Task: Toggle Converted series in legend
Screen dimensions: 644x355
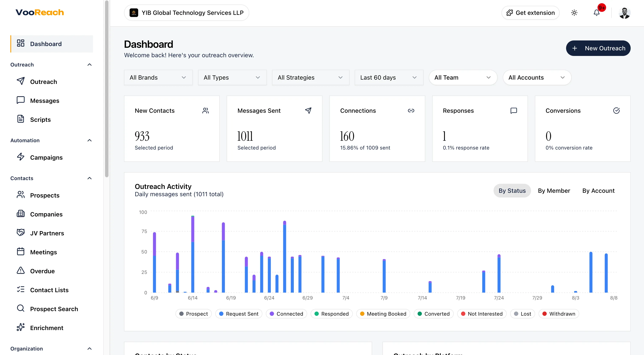Action: click(x=434, y=314)
